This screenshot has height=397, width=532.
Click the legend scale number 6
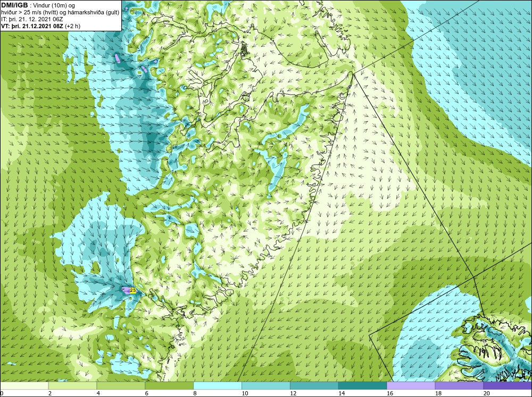tap(147, 393)
